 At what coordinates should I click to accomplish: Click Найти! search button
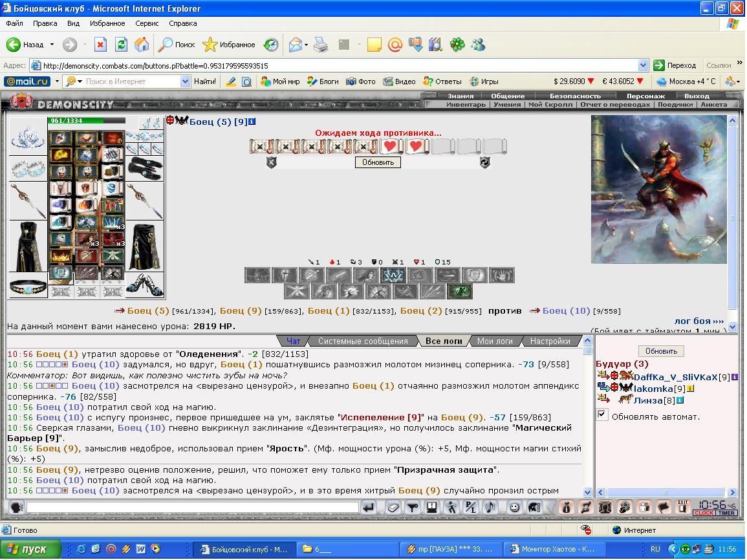pyautogui.click(x=205, y=81)
